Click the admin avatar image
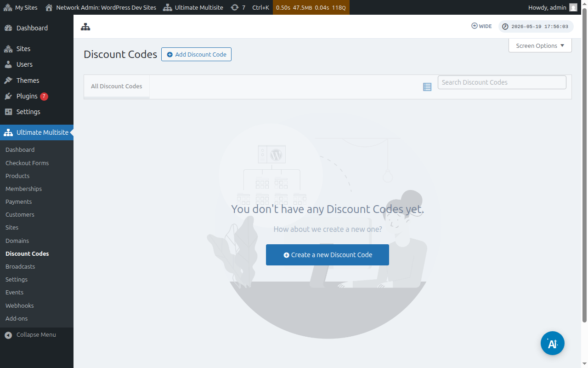 tap(573, 7)
